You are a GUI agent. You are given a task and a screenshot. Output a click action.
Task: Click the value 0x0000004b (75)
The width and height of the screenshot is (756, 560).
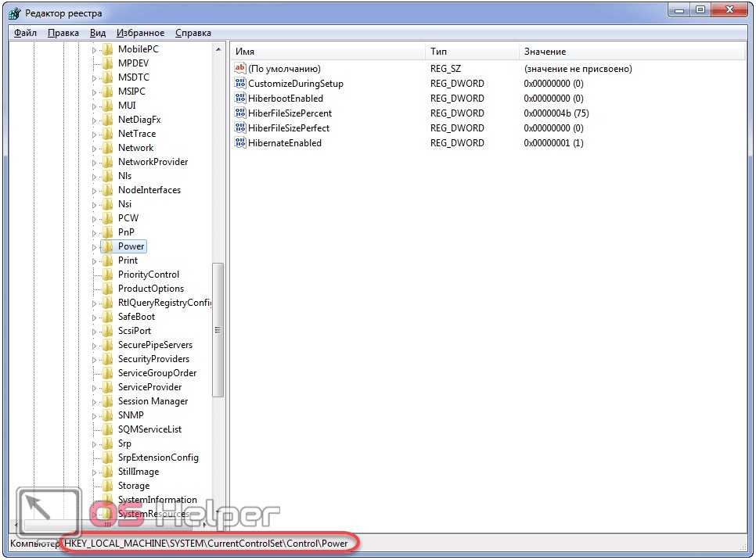click(556, 113)
